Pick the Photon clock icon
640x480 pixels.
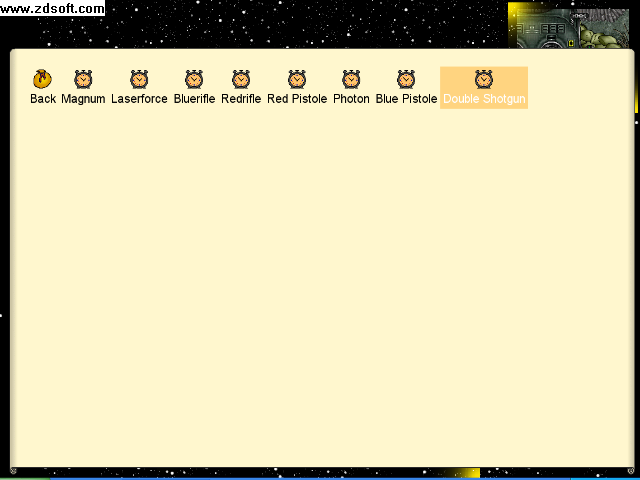pyautogui.click(x=351, y=79)
